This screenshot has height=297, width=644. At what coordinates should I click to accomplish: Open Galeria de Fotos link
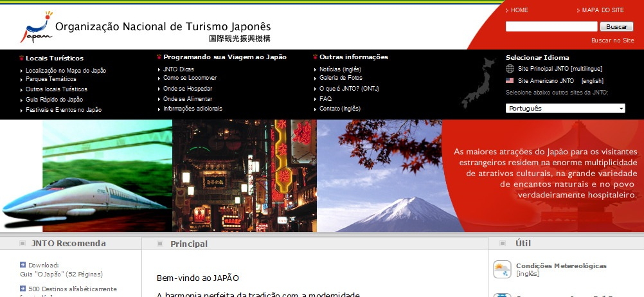pos(341,78)
